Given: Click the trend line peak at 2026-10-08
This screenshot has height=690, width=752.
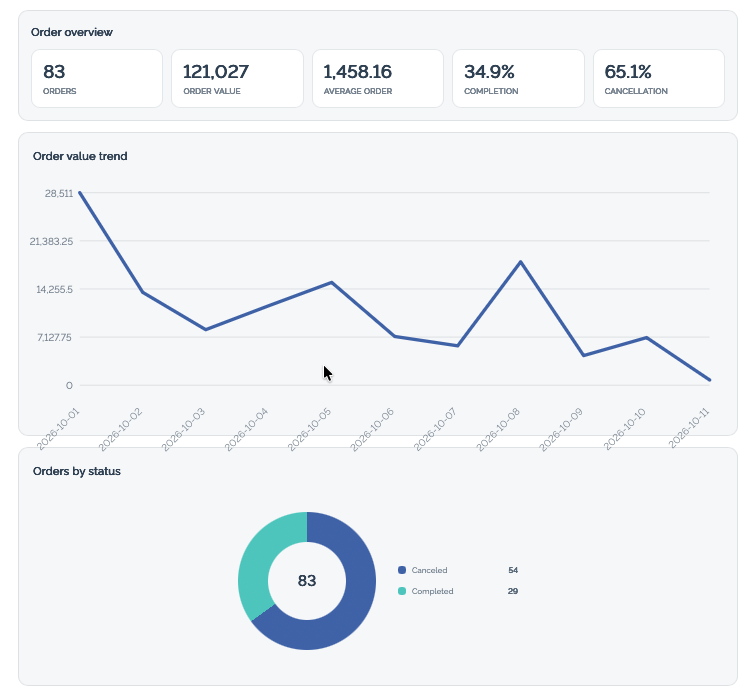Looking at the screenshot, I should click(521, 262).
